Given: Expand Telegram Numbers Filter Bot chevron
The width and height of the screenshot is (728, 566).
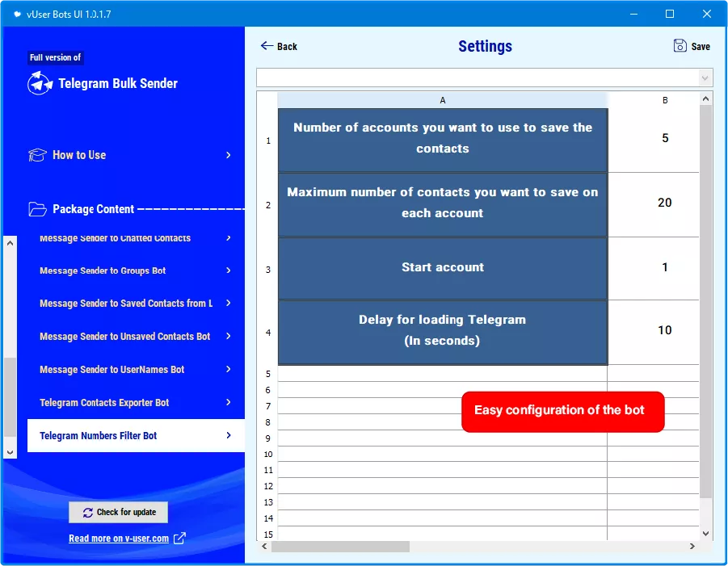Looking at the screenshot, I should [x=229, y=435].
